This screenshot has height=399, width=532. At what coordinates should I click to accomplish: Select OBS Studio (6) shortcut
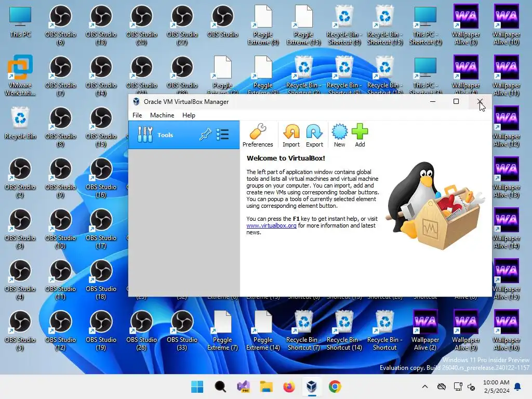60,25
